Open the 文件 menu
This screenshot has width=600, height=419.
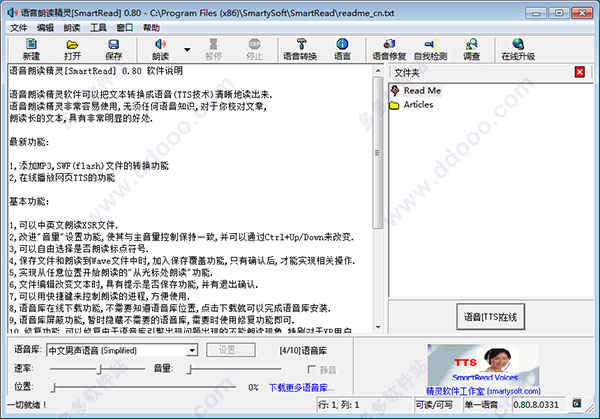click(x=18, y=28)
